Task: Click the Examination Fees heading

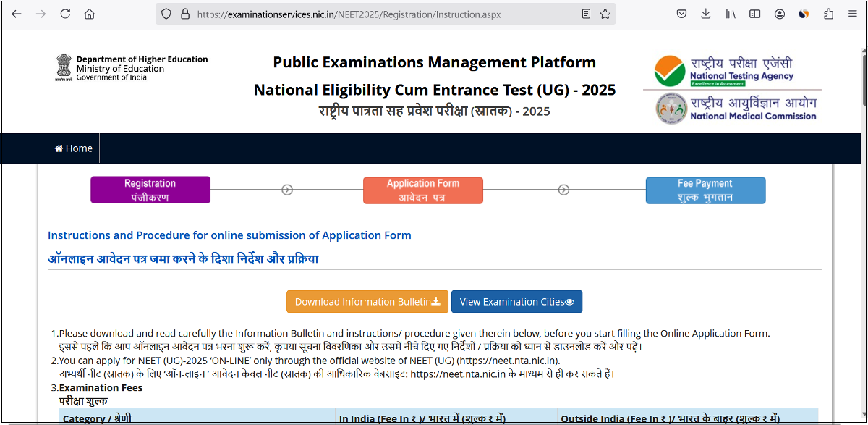Action: coord(101,387)
